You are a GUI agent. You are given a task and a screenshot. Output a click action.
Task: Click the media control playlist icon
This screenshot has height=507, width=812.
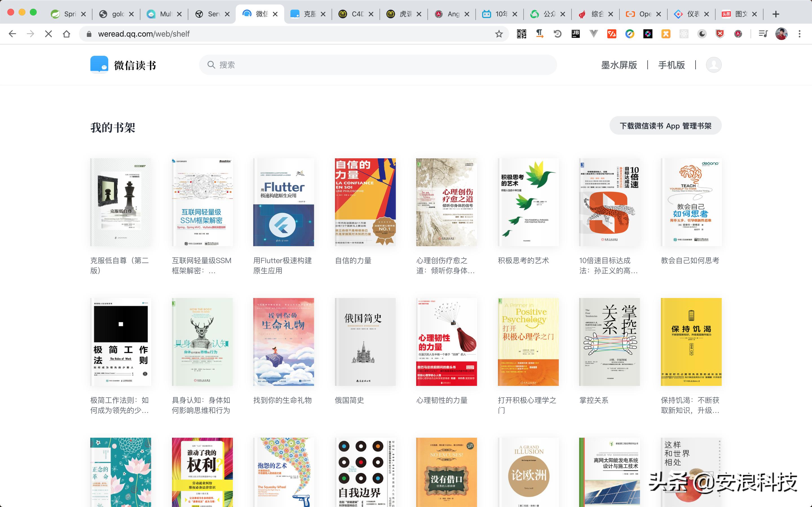(763, 34)
